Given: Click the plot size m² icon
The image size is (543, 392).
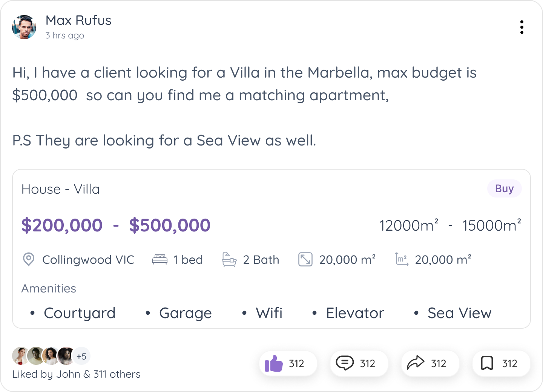Looking at the screenshot, I should 402,259.
